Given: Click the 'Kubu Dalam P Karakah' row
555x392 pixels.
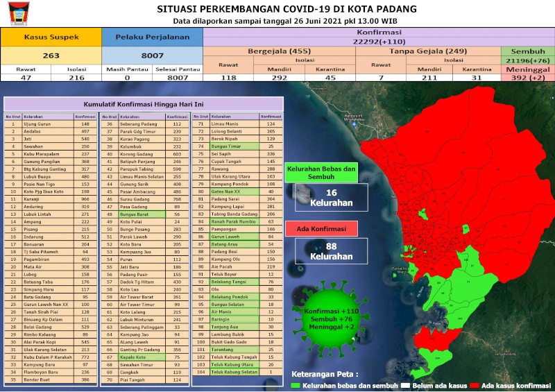Looking at the screenshot, I should point(51,357).
